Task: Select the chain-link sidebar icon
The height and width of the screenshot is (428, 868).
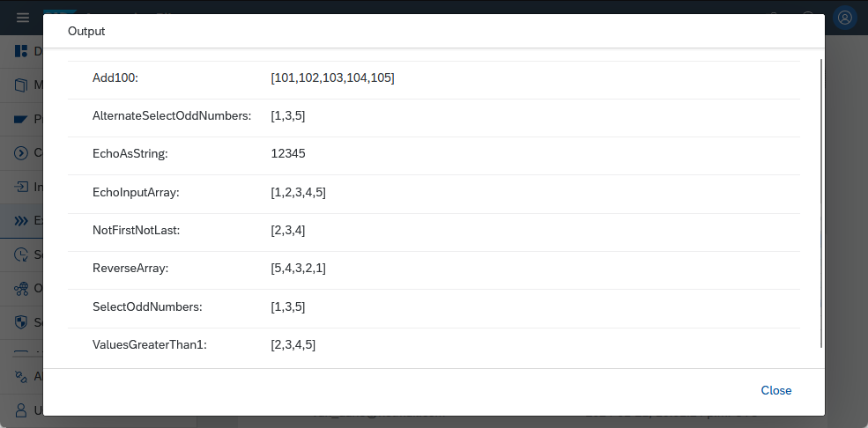Action: coord(21,377)
